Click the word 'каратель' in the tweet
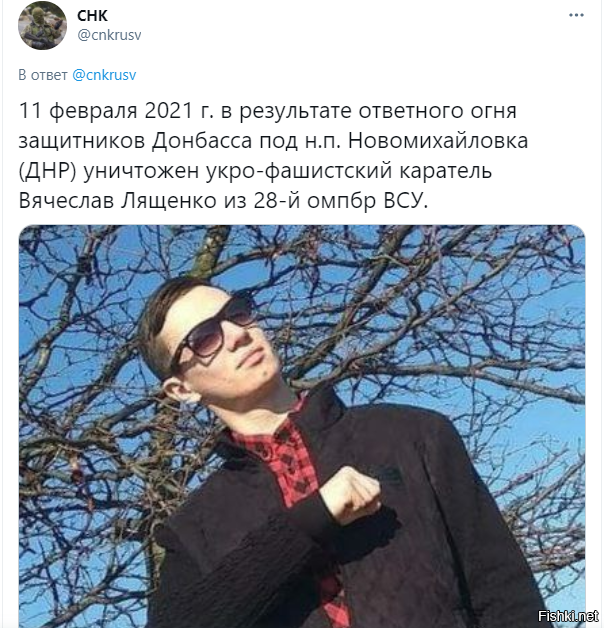 (445, 171)
